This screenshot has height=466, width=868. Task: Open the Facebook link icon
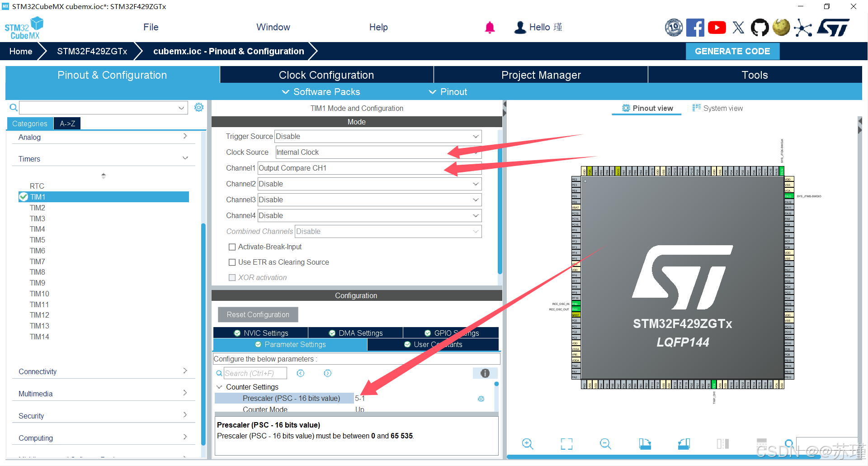[x=695, y=28]
